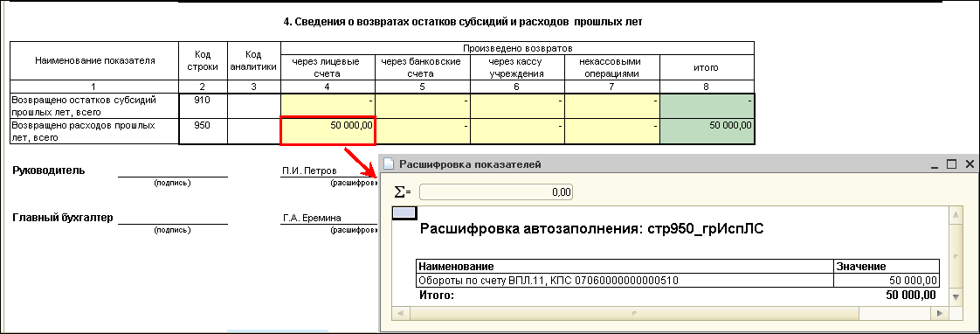Screen dimensions: 980x334
Task: Click the sum field showing 0,00
Action: 495,192
